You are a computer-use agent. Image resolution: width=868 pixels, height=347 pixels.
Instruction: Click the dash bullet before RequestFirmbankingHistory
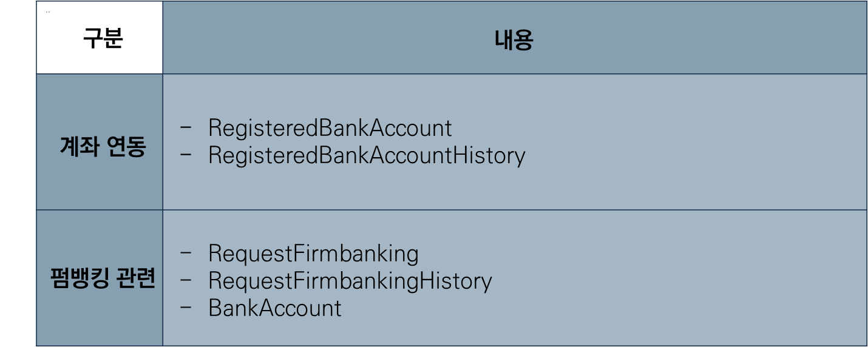coord(186,279)
